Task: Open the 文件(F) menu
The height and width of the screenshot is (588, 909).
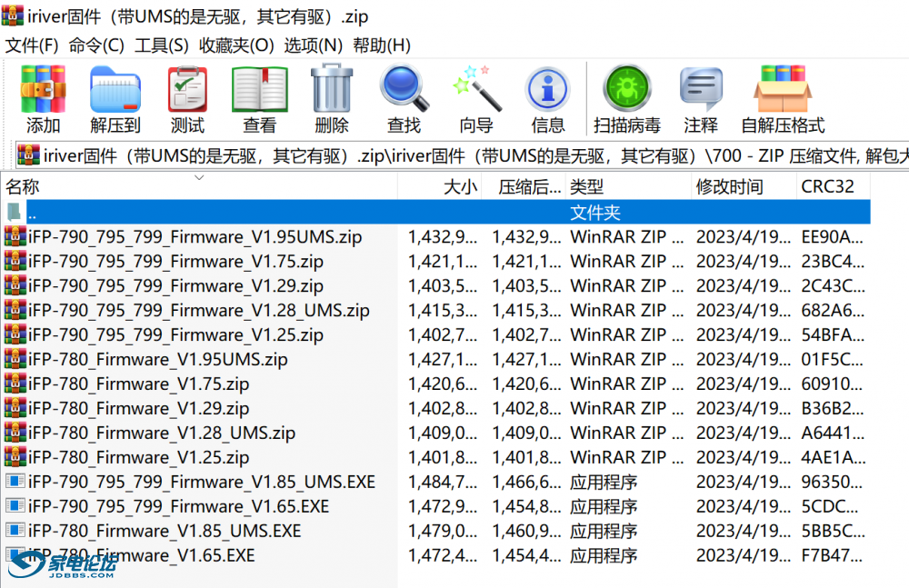Action: click(32, 45)
